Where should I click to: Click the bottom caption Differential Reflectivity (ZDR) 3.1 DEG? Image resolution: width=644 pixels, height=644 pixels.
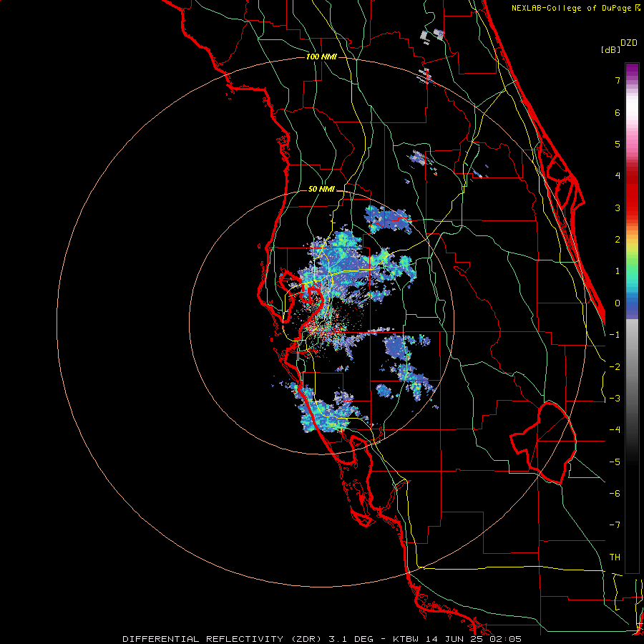click(x=248, y=639)
